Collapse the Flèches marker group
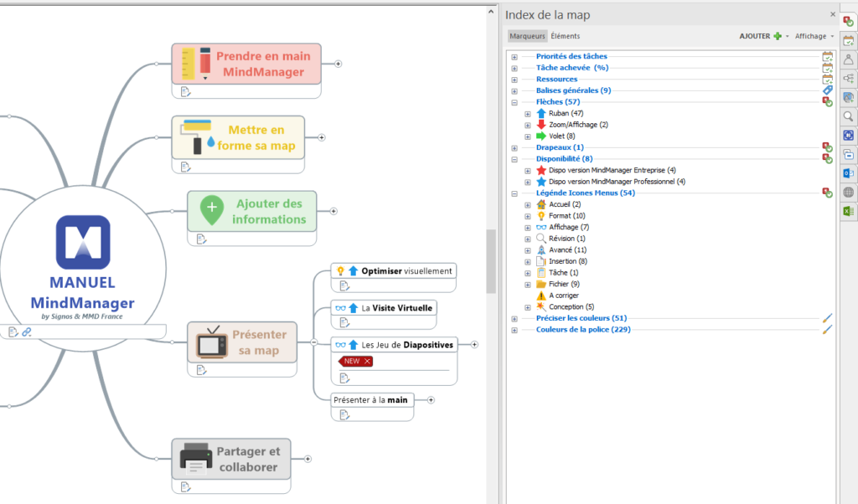This screenshot has width=858, height=504. (x=514, y=101)
